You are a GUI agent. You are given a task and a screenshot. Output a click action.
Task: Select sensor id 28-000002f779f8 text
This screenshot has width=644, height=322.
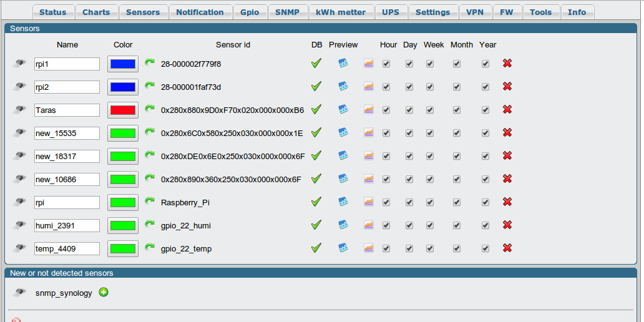[x=191, y=64]
